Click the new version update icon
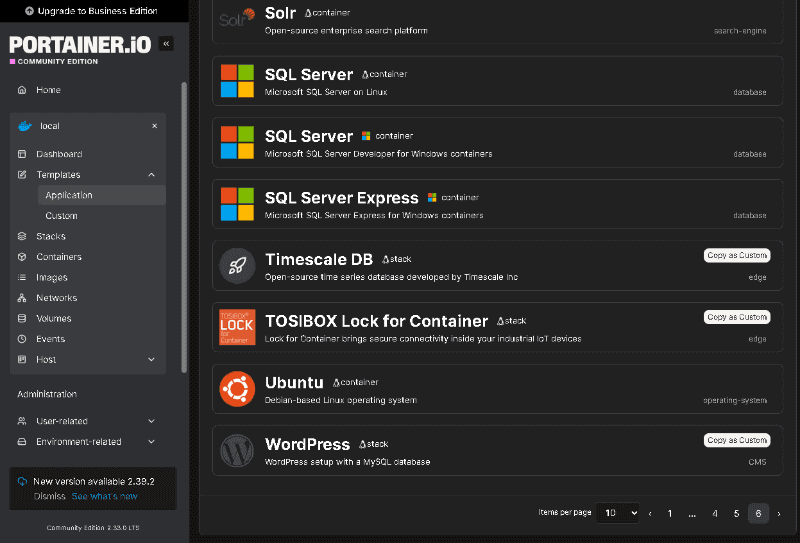Image resolution: width=800 pixels, height=543 pixels. [x=22, y=481]
